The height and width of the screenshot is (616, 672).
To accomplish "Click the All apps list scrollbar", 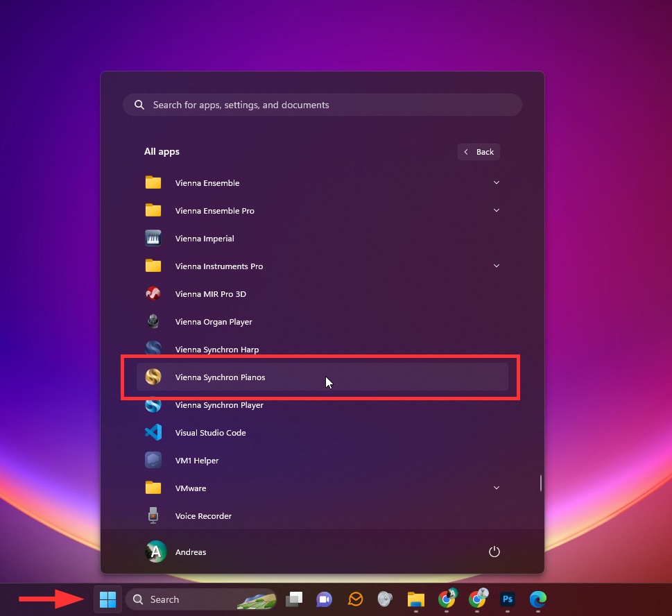I will click(x=540, y=483).
